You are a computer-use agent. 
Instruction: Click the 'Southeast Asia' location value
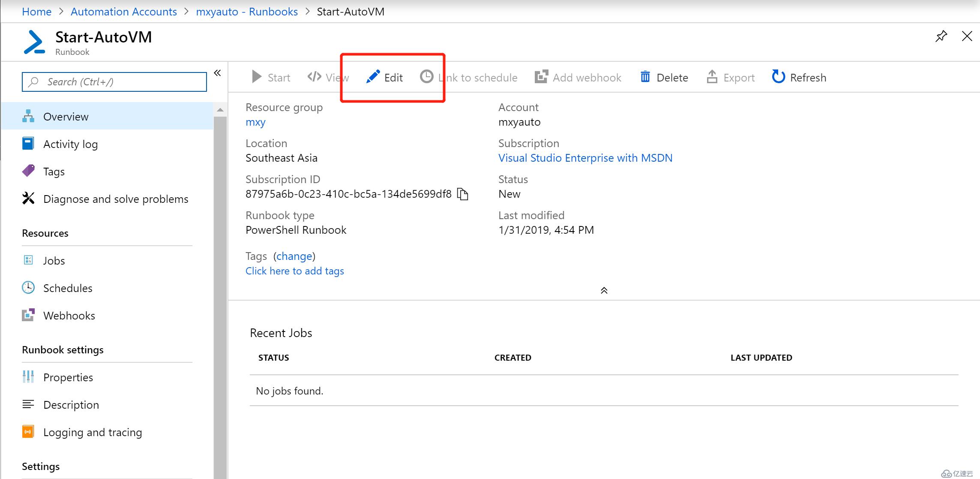(x=282, y=158)
